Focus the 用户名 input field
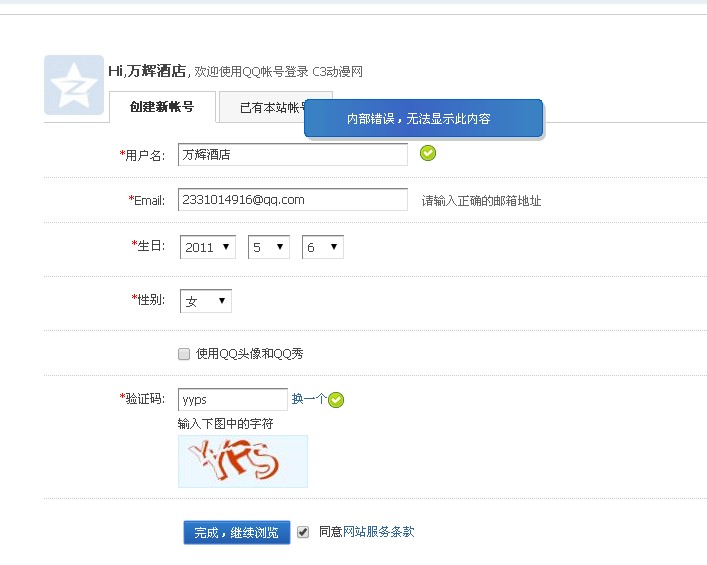This screenshot has width=707, height=565. (293, 155)
